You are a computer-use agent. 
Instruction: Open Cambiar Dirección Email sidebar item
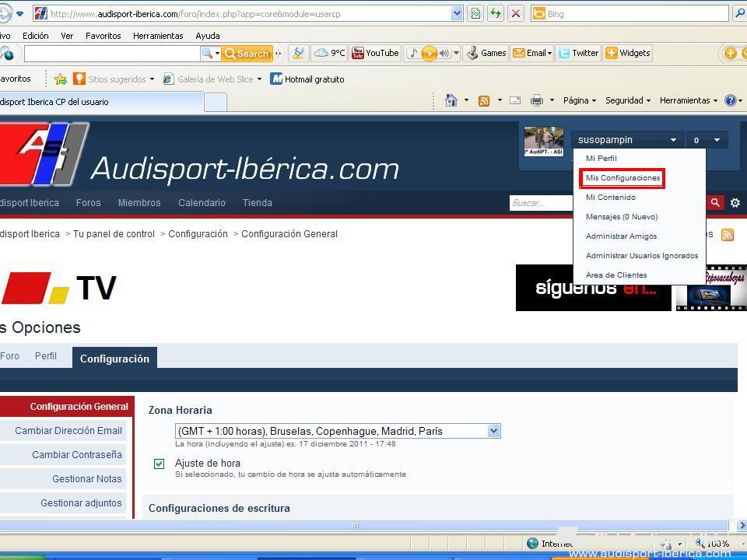63,430
